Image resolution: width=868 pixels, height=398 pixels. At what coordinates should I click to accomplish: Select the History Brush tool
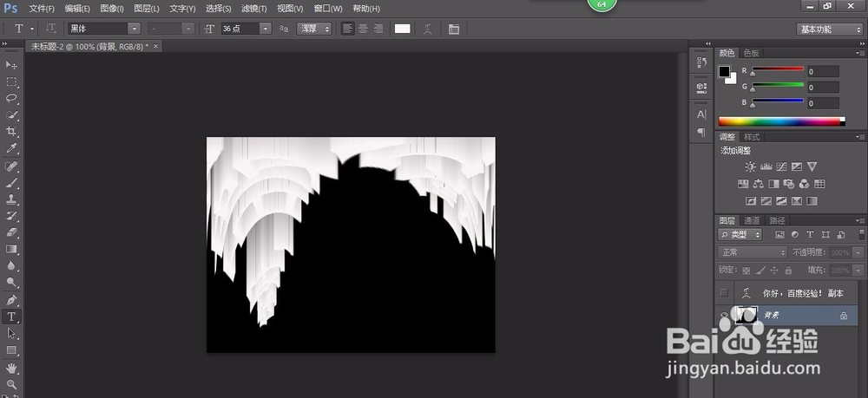click(x=11, y=216)
